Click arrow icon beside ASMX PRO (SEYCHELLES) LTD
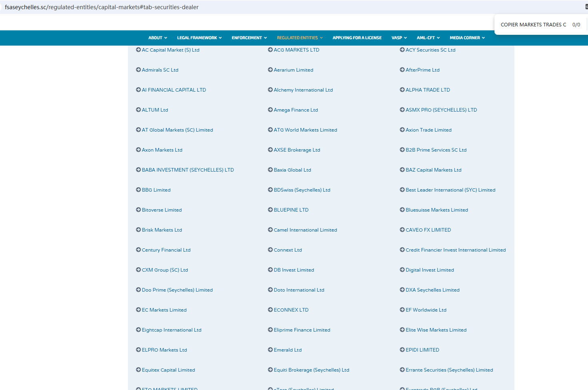The height and width of the screenshot is (390, 588). tap(402, 110)
